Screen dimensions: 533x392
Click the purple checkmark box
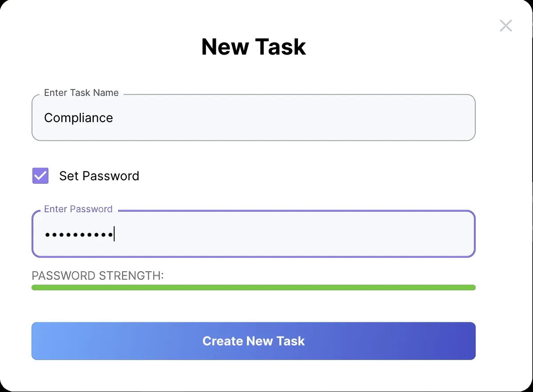point(40,176)
